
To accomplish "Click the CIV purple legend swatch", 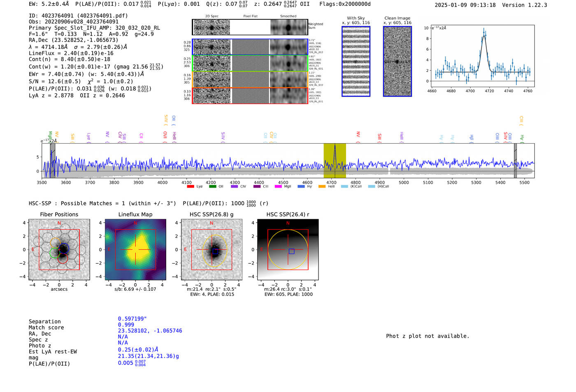I will point(235,186).
